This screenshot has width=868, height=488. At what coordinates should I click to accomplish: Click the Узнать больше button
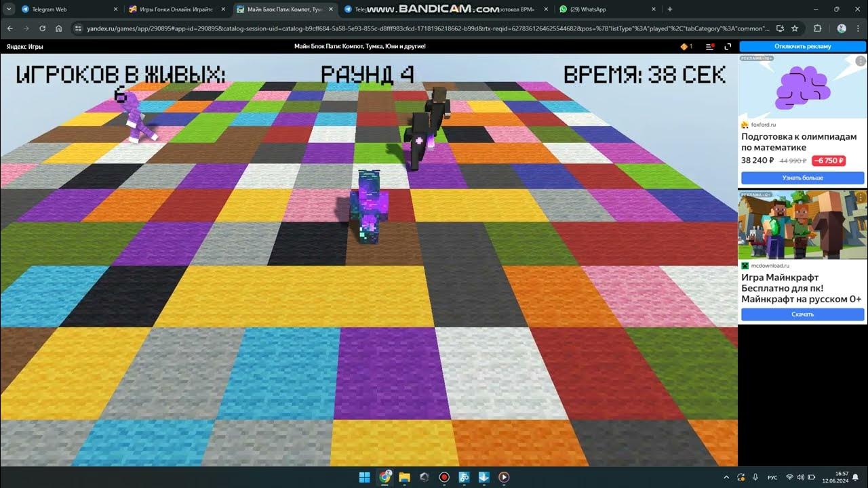pos(803,178)
